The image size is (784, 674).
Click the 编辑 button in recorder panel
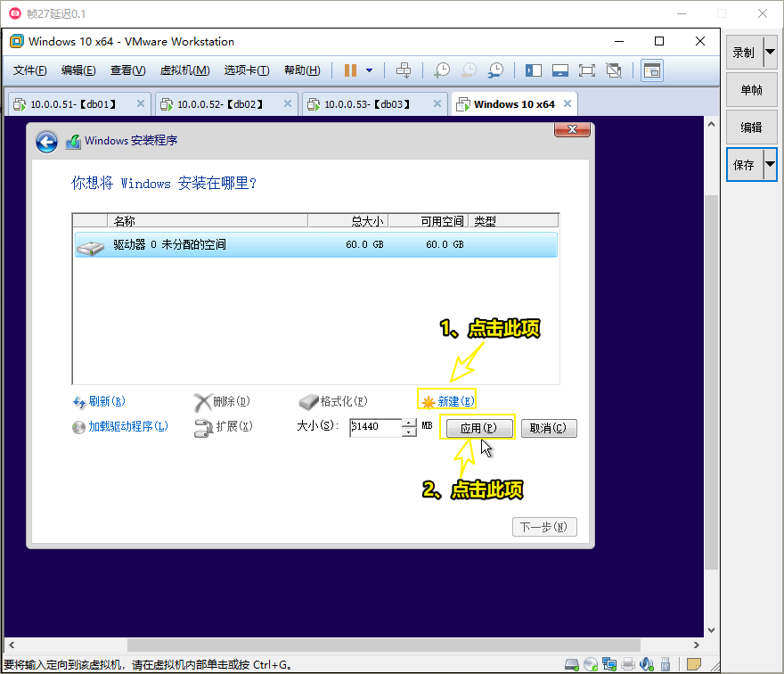[x=752, y=127]
